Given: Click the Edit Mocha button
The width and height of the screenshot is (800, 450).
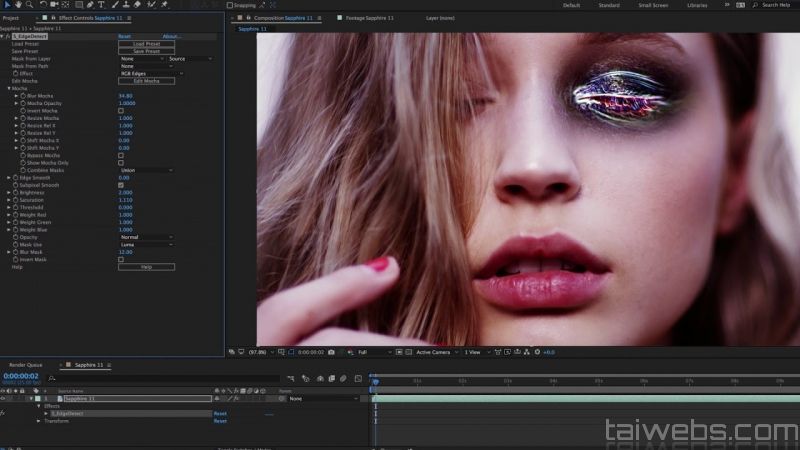Looking at the screenshot, I should (x=146, y=81).
